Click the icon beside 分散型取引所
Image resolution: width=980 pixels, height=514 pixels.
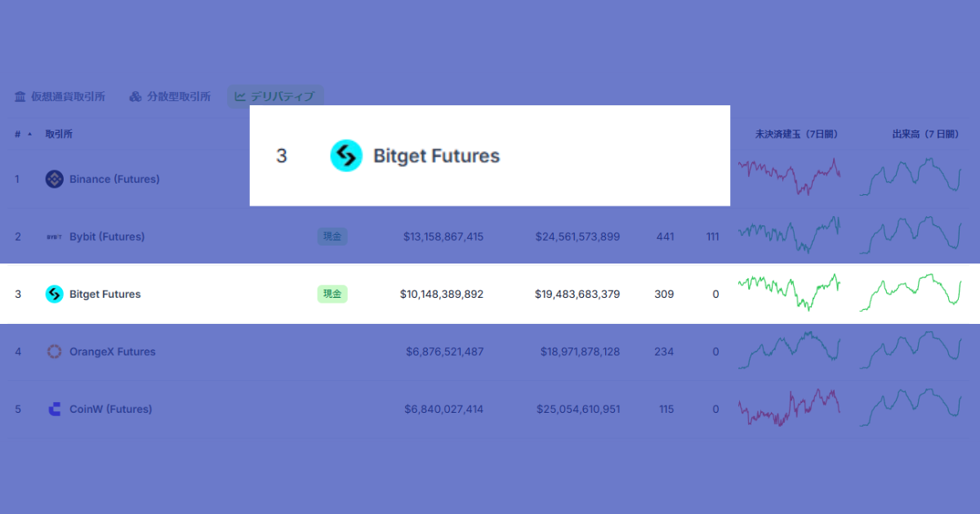coord(135,96)
